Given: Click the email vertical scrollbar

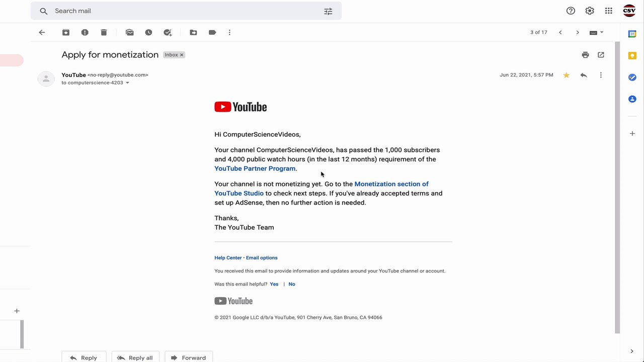Looking at the screenshot, I should [x=617, y=188].
